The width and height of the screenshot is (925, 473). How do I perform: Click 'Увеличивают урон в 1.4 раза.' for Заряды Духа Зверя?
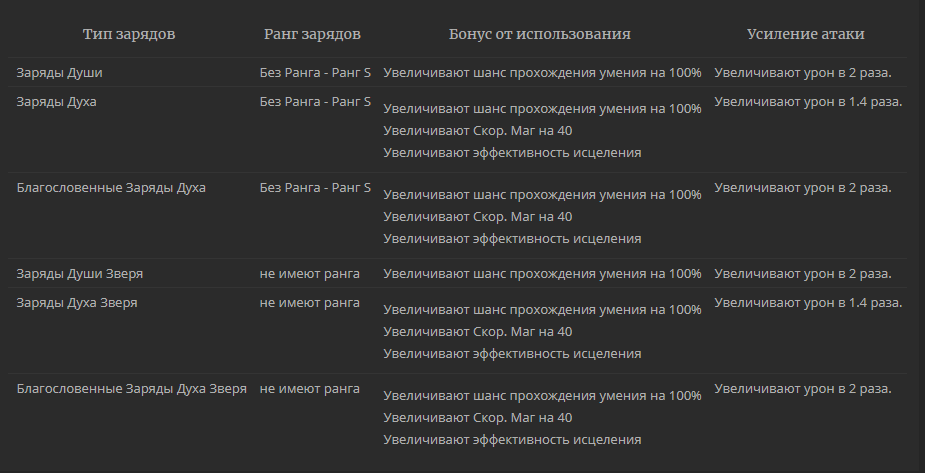808,303
